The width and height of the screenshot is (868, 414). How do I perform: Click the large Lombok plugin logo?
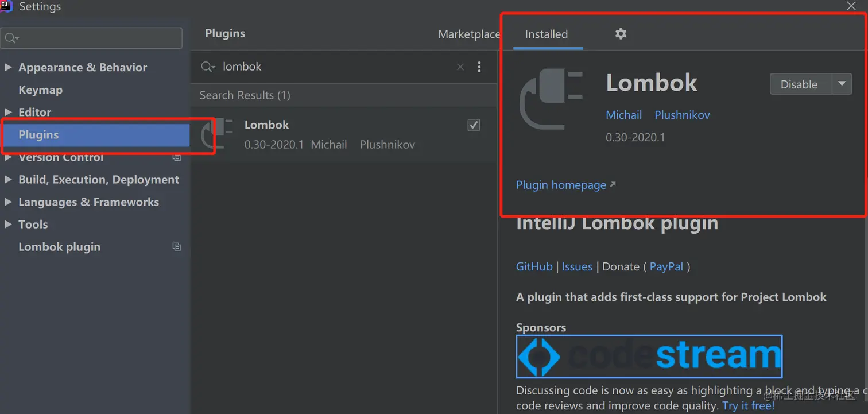coord(551,98)
